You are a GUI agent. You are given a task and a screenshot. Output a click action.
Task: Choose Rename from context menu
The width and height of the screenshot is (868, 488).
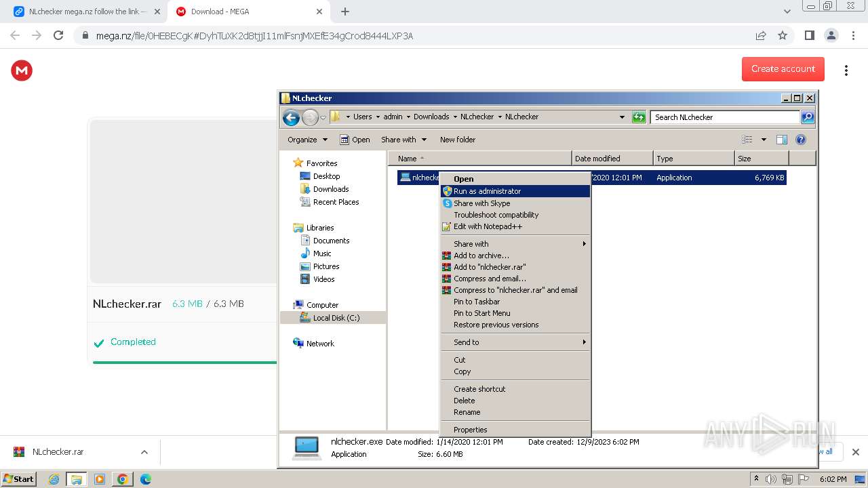point(515,412)
